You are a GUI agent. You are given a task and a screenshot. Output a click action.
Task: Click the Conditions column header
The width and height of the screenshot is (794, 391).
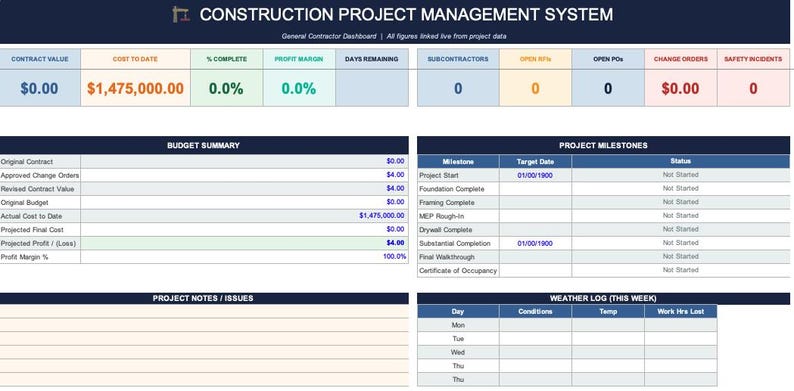tap(535, 311)
